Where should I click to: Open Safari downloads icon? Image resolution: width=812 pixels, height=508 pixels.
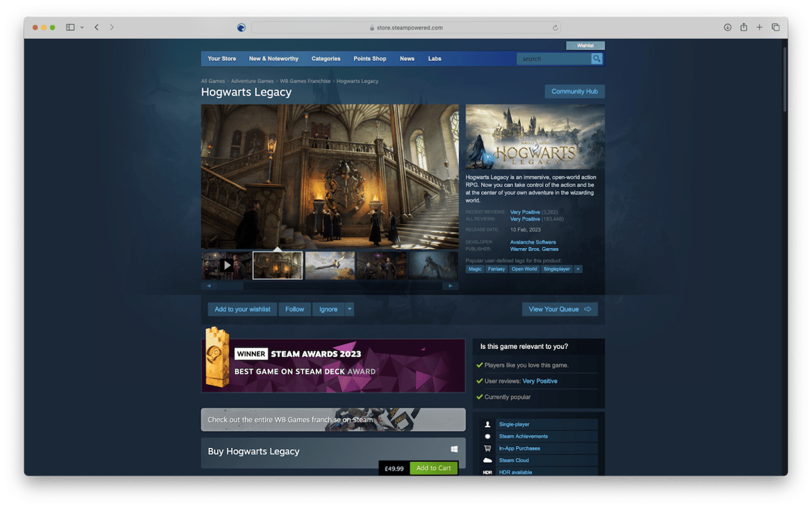click(727, 27)
